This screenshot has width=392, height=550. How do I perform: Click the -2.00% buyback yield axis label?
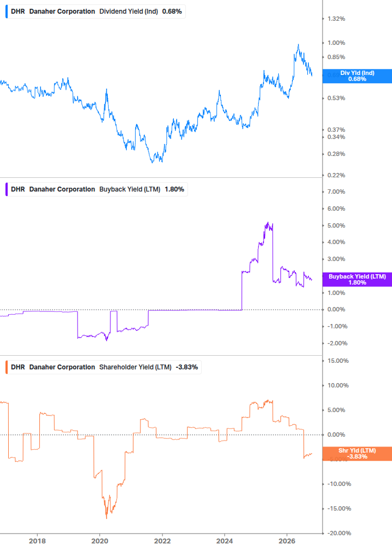pos(337,343)
